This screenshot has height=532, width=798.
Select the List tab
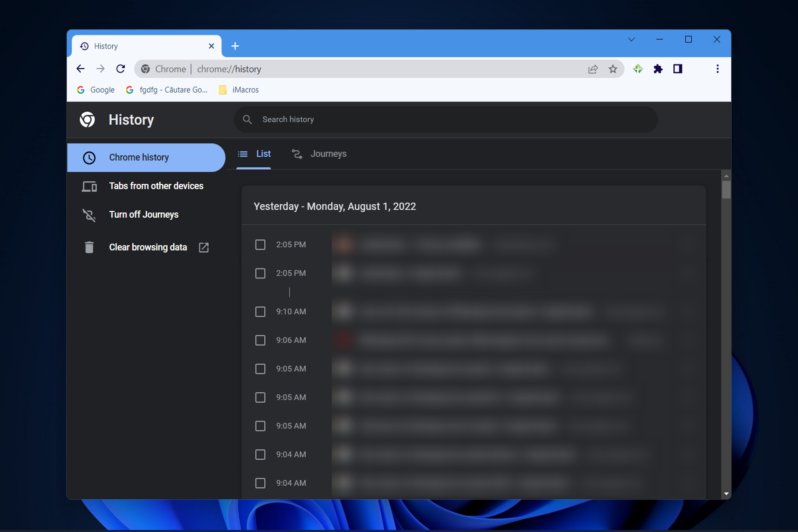click(x=254, y=154)
